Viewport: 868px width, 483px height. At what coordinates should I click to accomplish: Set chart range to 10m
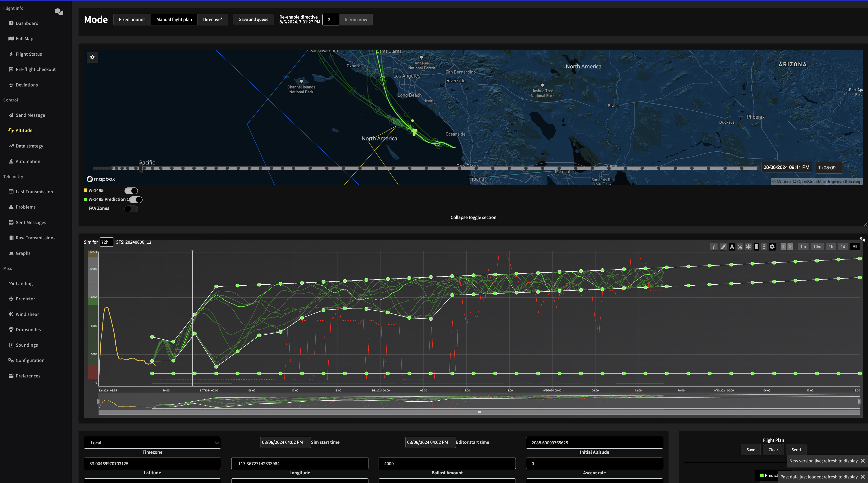click(x=817, y=246)
